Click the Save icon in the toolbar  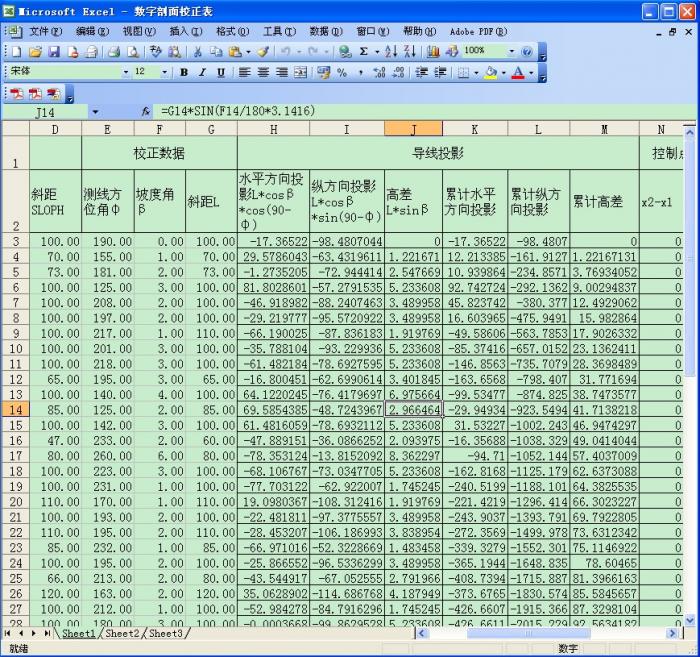coord(54,51)
